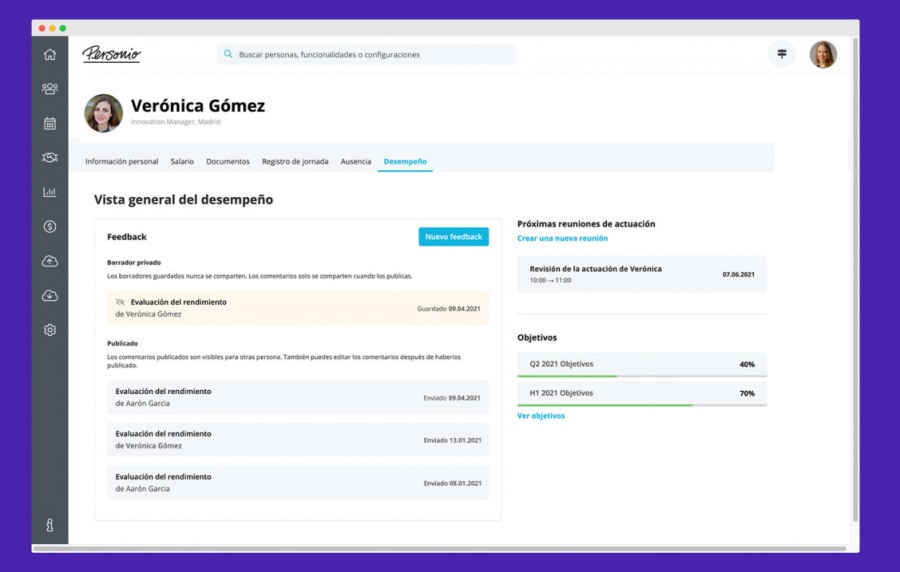Viewport: 900px width, 572px height.
Task: Switch to the Documentos tab
Action: coord(228,162)
